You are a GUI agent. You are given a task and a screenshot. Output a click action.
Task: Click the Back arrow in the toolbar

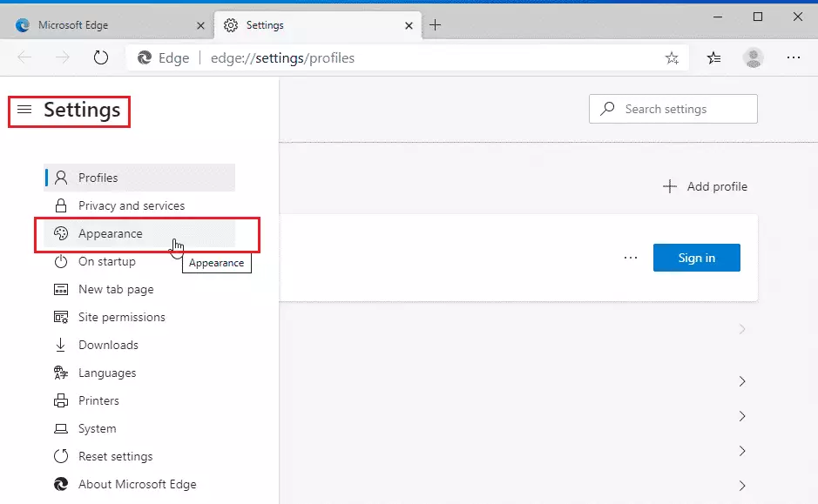click(x=24, y=57)
